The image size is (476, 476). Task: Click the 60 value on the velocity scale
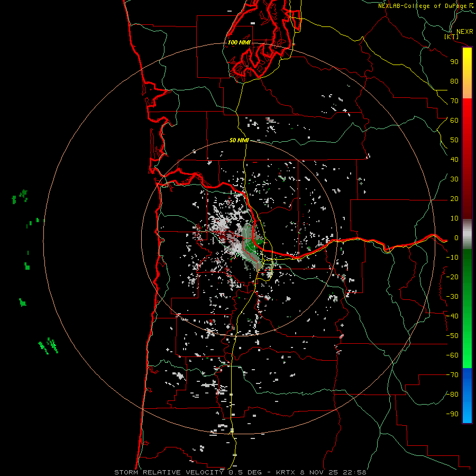point(454,120)
